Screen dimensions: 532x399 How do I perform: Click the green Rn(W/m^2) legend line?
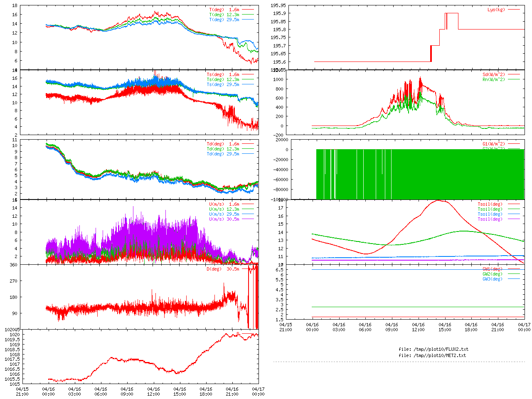coord(514,79)
